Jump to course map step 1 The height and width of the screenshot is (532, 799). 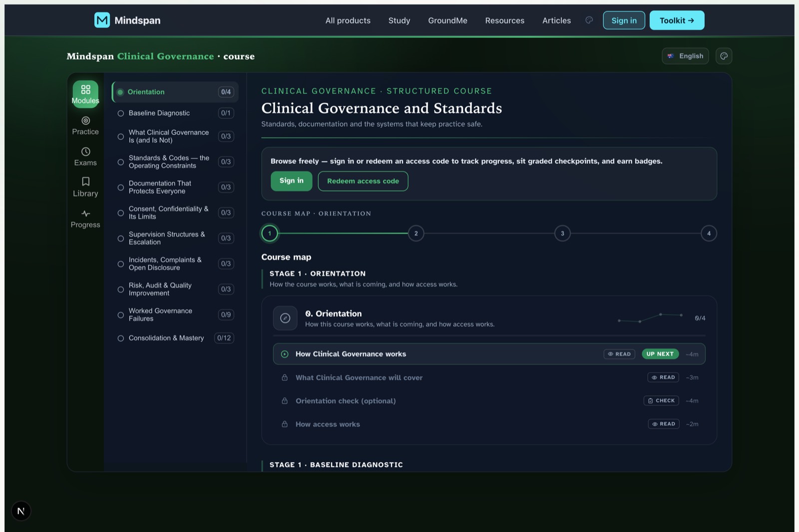coord(270,233)
